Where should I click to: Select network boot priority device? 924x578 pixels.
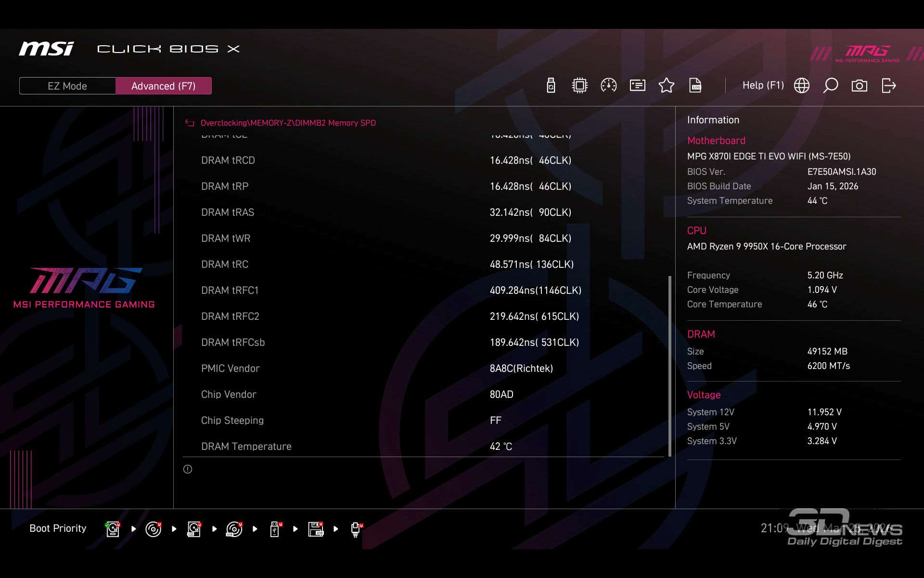tap(356, 529)
